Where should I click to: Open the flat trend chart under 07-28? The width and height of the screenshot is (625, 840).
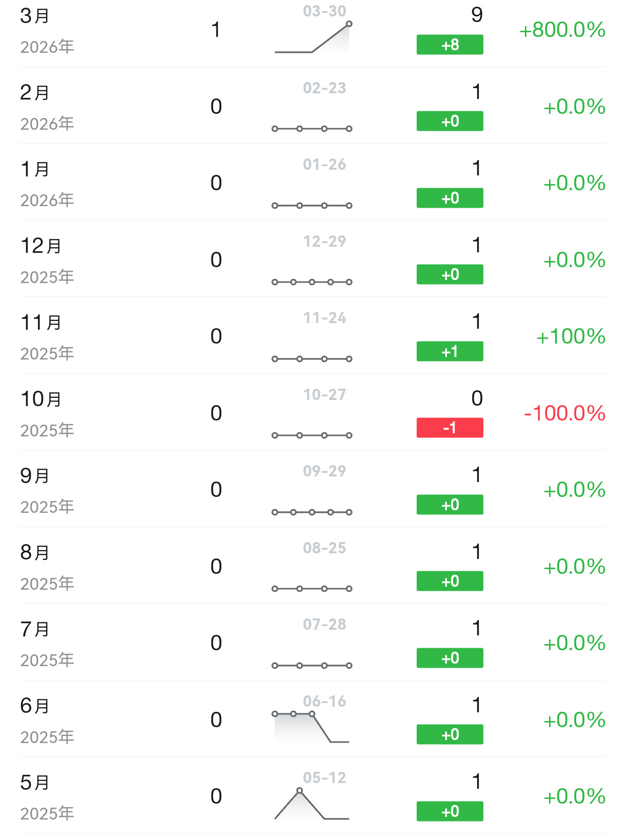[x=312, y=666]
